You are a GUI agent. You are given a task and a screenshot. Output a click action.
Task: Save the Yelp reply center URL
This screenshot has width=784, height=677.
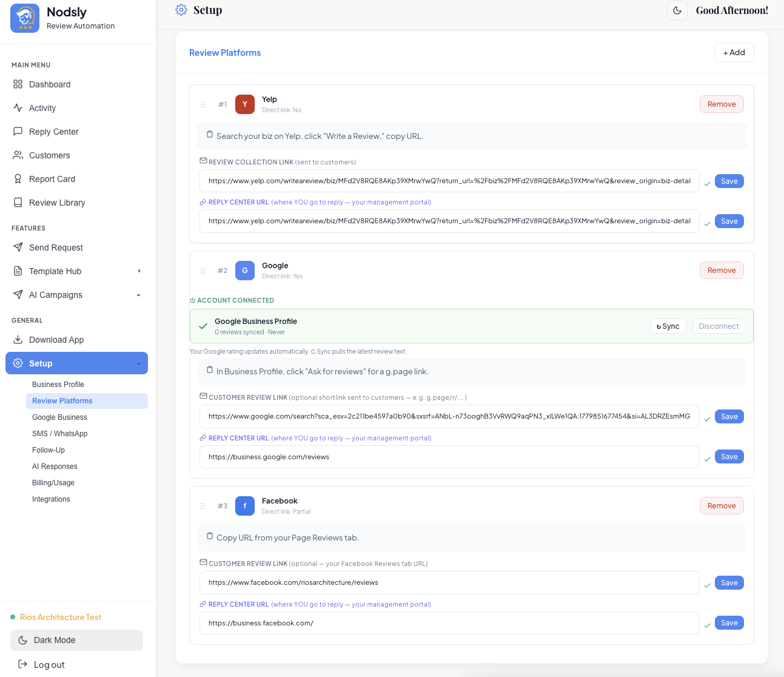(x=729, y=221)
